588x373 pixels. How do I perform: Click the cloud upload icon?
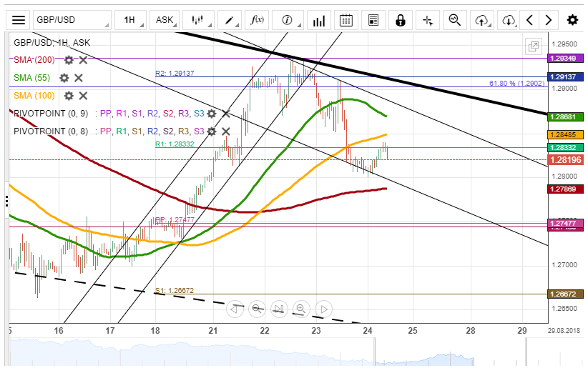coord(482,20)
